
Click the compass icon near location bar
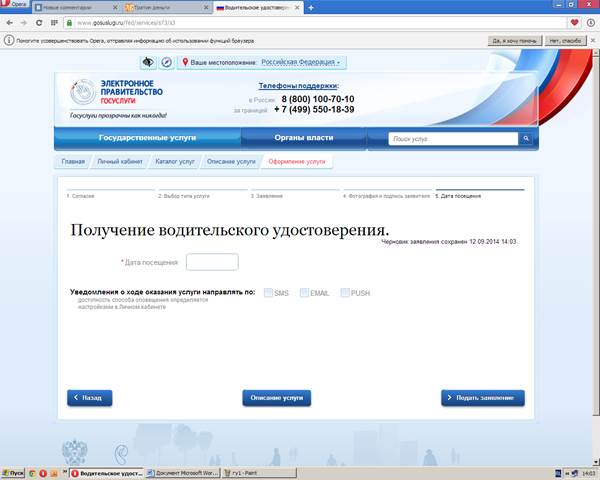(166, 62)
